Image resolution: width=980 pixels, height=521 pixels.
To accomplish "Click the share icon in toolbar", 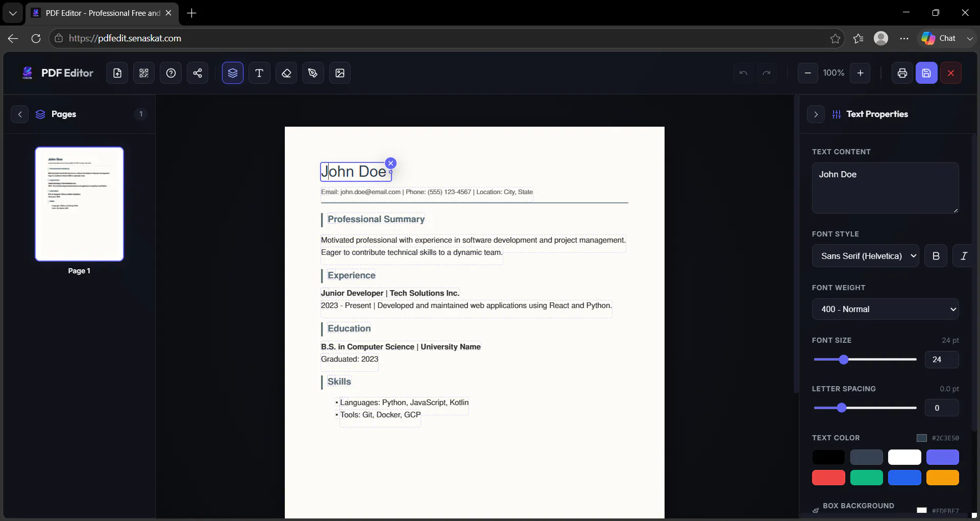I will point(198,73).
